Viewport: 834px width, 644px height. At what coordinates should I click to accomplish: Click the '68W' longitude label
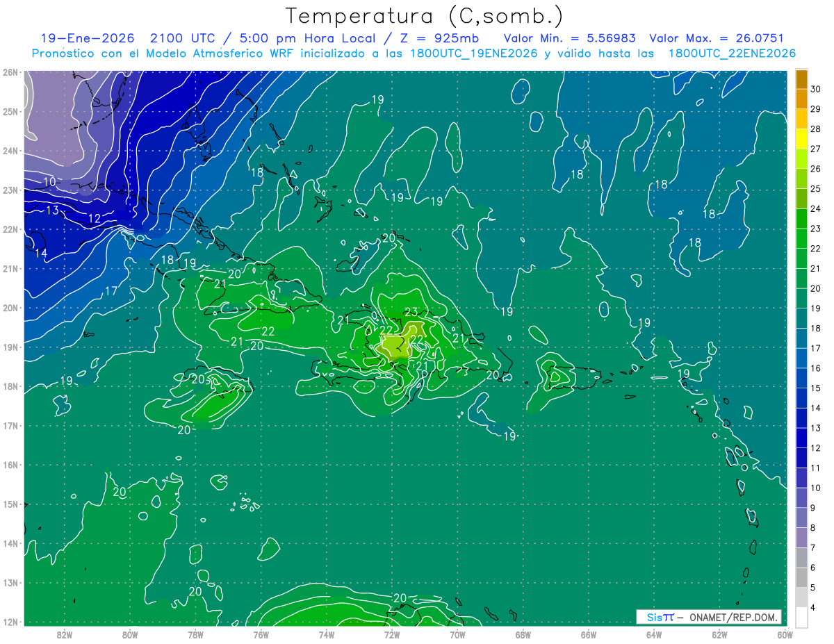[523, 634]
